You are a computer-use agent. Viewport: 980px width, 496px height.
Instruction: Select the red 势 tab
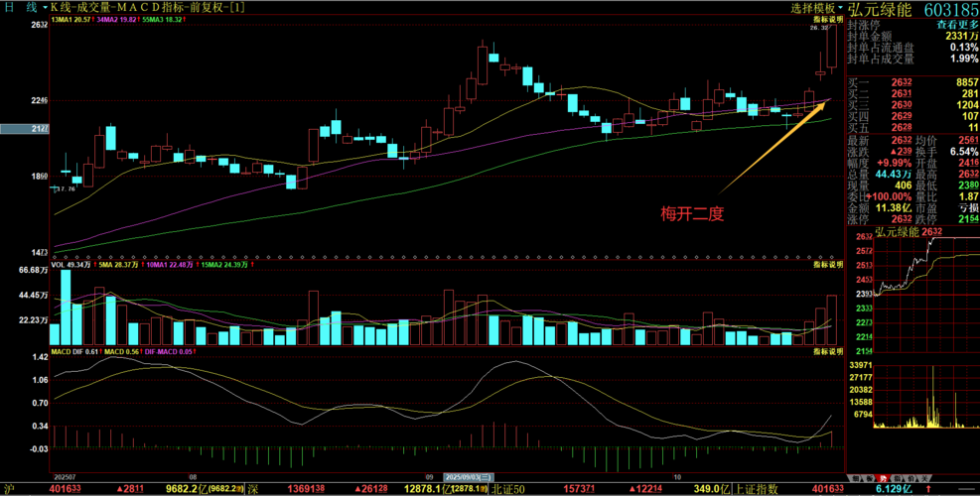click(884, 476)
